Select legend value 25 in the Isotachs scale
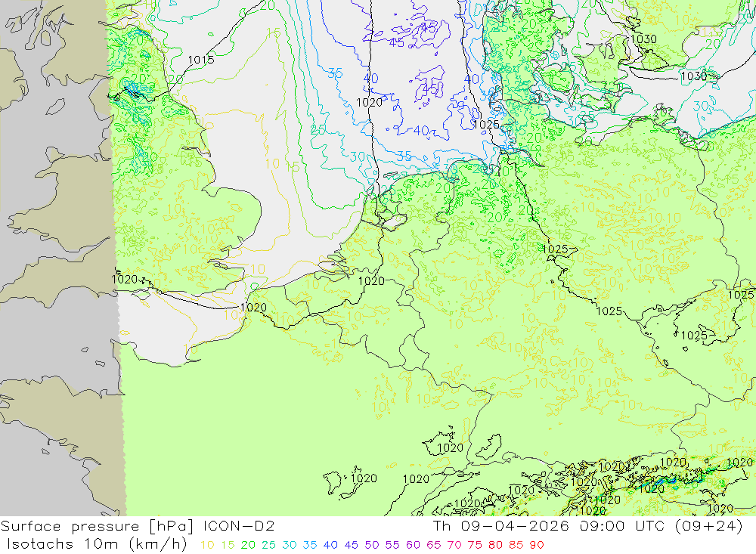 269,545
